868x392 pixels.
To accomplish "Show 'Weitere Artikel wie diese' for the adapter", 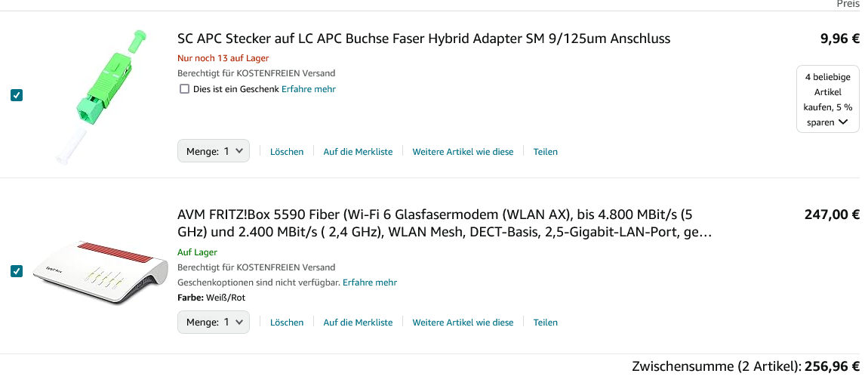I will pyautogui.click(x=463, y=152).
